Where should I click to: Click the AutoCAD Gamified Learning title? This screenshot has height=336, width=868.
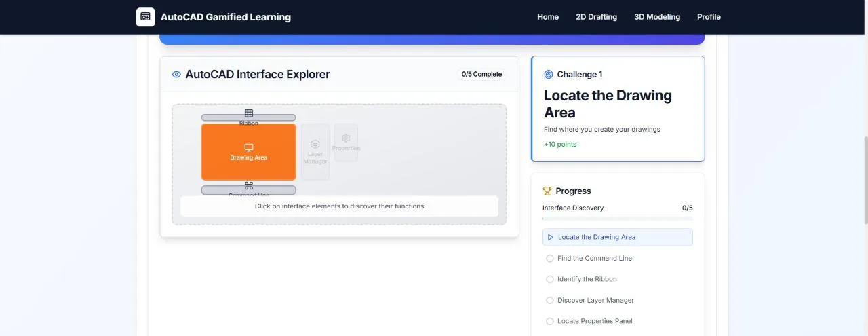[226, 17]
